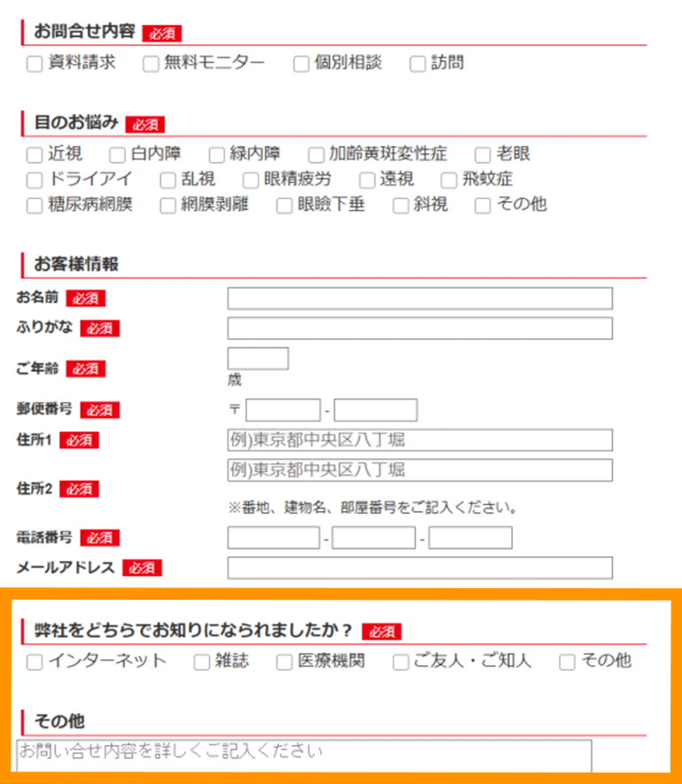The width and height of the screenshot is (682, 784).
Task: Check the 資料請求 checkbox
Action: tap(35, 64)
